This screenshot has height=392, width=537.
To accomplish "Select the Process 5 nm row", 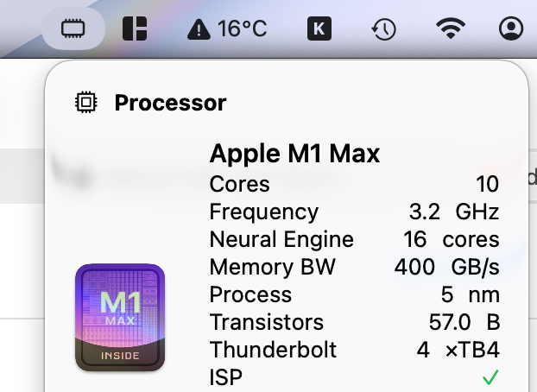I will pos(354,294).
